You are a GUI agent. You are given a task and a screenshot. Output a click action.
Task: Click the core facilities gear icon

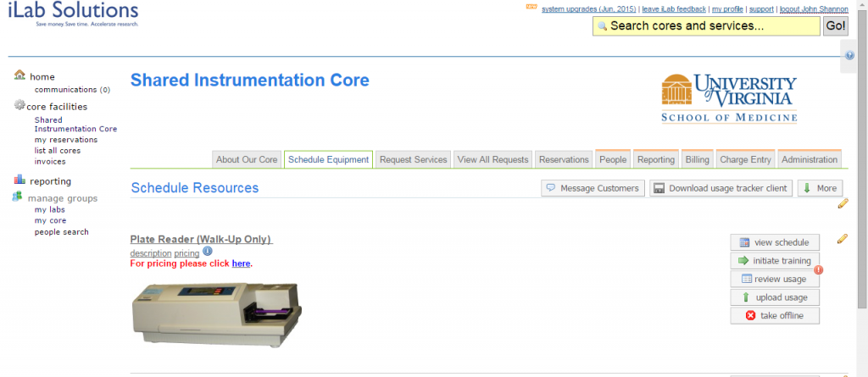(20, 105)
